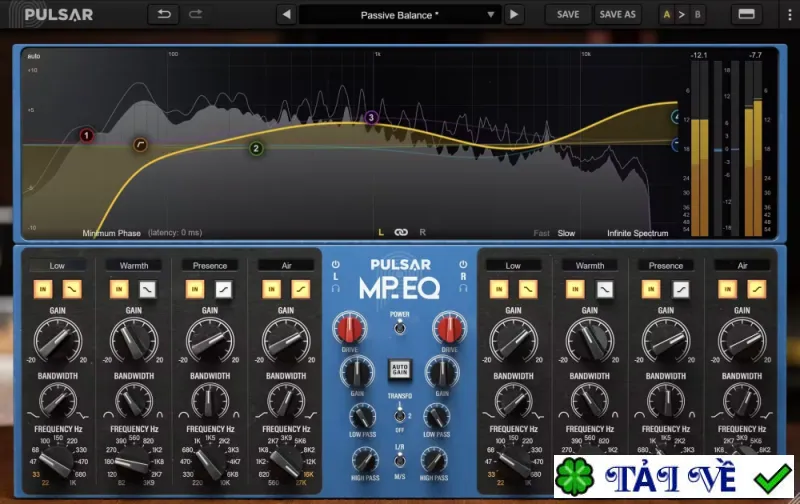Click the stereo link icon between L and R
800x504 pixels.
pos(401,232)
